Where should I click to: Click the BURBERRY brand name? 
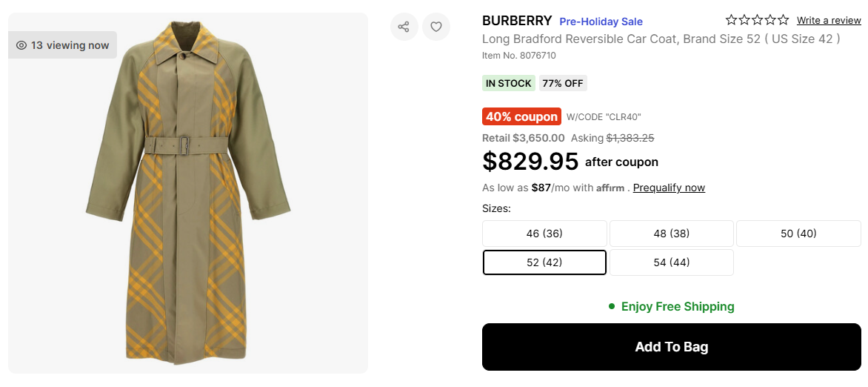[x=517, y=21]
